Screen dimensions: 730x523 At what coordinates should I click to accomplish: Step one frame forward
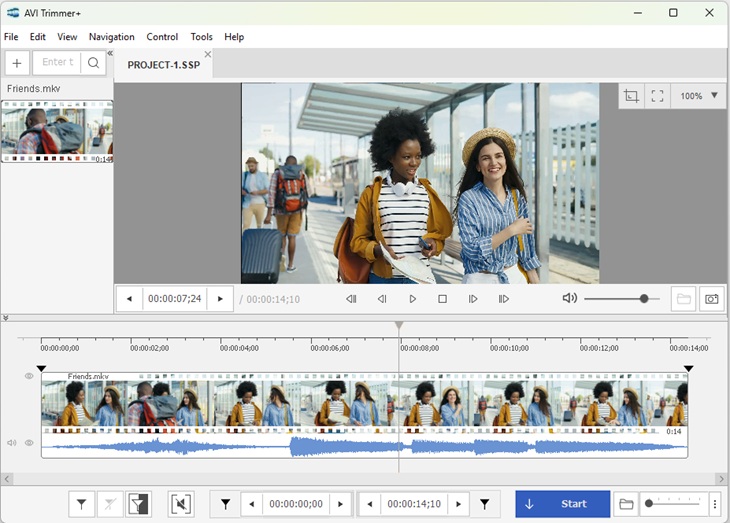click(x=473, y=299)
